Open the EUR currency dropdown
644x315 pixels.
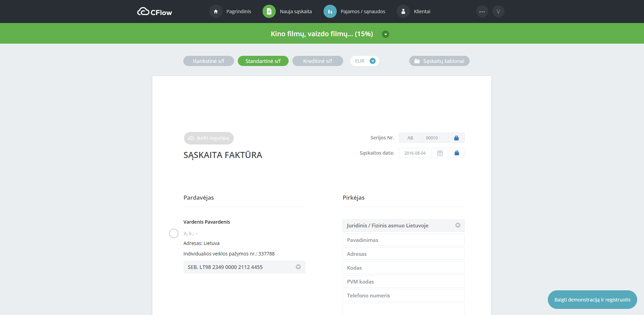click(x=365, y=61)
